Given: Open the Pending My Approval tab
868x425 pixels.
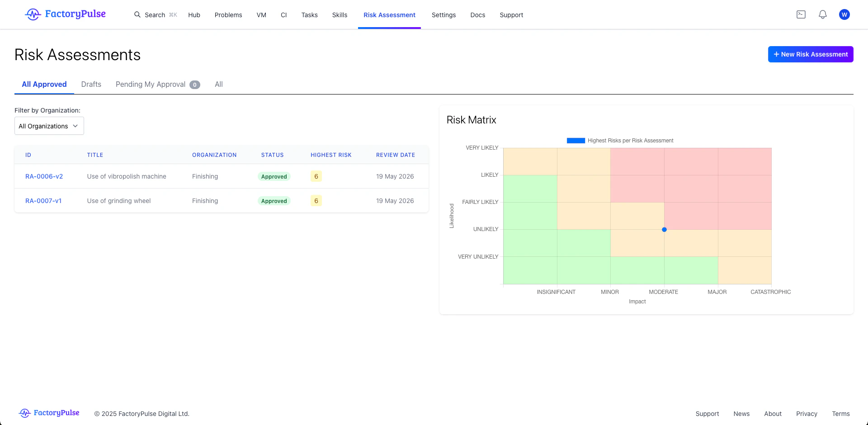Looking at the screenshot, I should pos(158,84).
